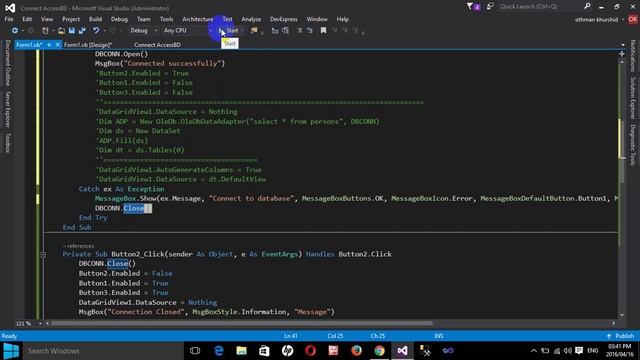Open the Build menu

(x=95, y=19)
